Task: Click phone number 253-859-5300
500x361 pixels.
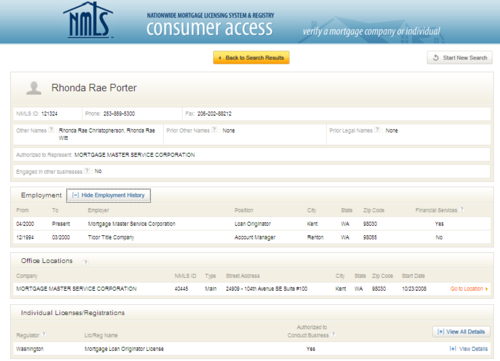Action: coord(119,114)
